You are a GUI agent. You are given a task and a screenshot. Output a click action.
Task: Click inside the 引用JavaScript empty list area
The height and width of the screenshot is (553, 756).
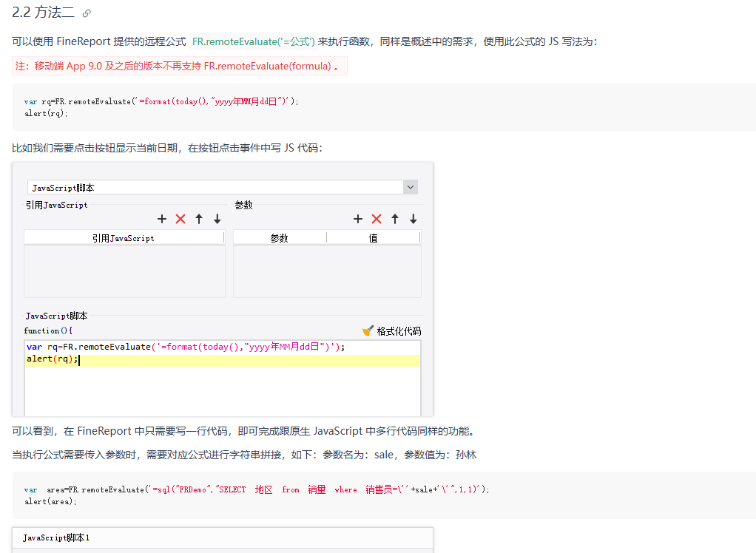click(124, 271)
